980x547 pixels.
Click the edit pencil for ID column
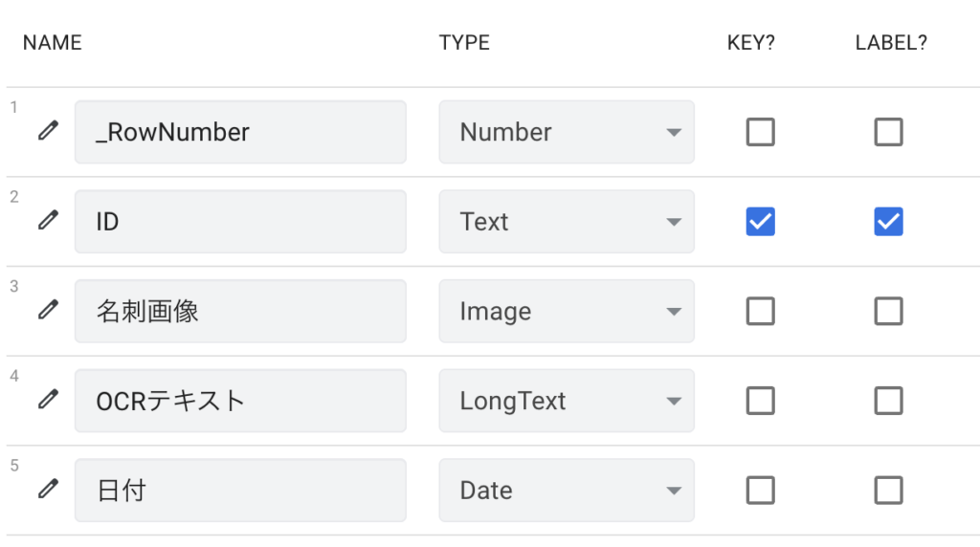48,221
